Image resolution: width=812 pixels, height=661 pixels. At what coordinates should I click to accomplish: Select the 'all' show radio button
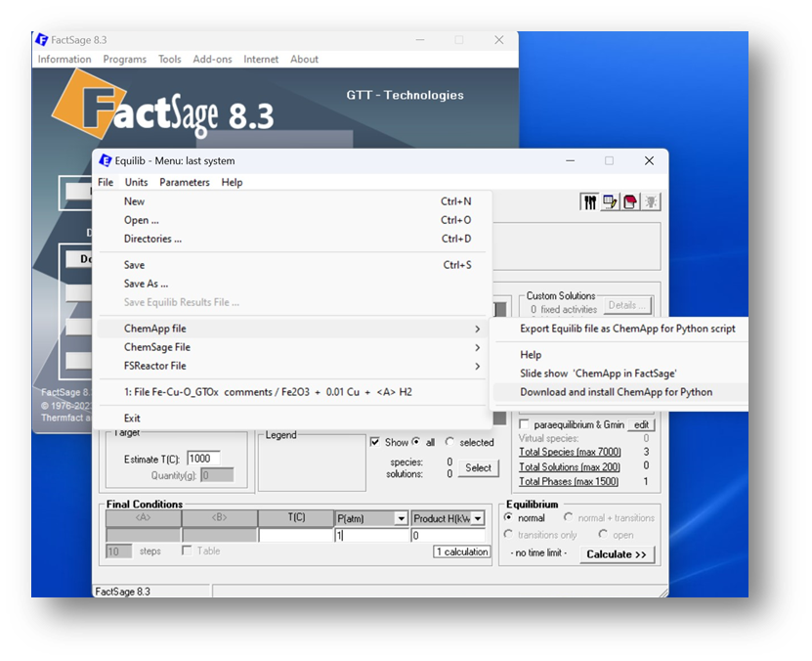(x=416, y=441)
